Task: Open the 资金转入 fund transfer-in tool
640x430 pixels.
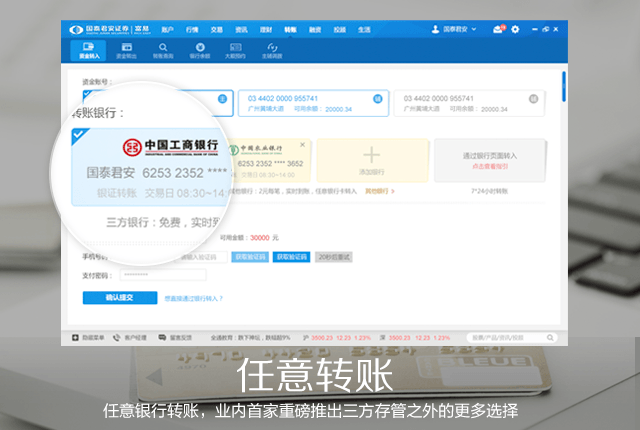Action: pos(88,50)
